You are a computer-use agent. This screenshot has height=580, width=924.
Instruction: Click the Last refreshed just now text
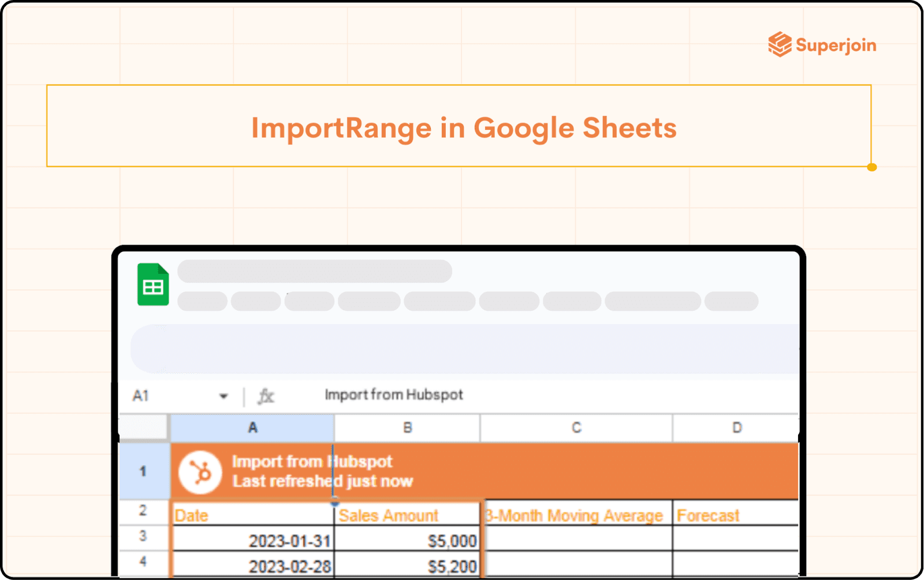click(x=323, y=481)
